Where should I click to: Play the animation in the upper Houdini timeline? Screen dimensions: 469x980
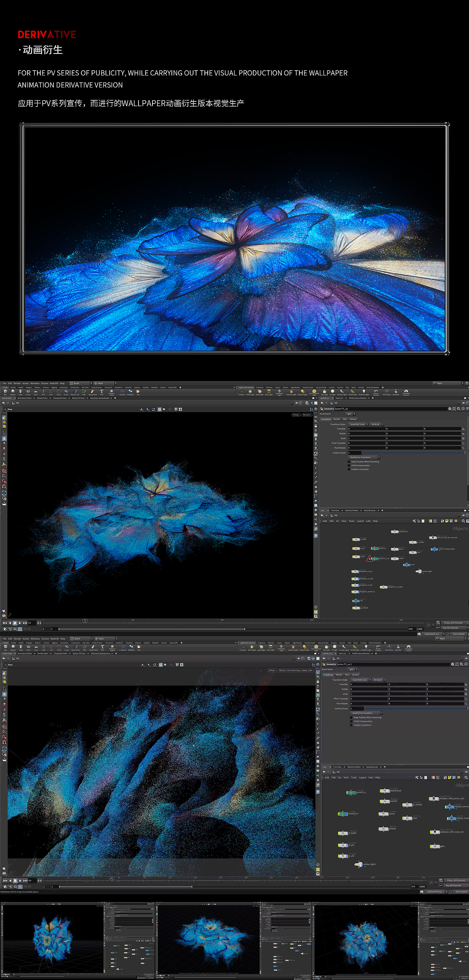click(x=20, y=623)
